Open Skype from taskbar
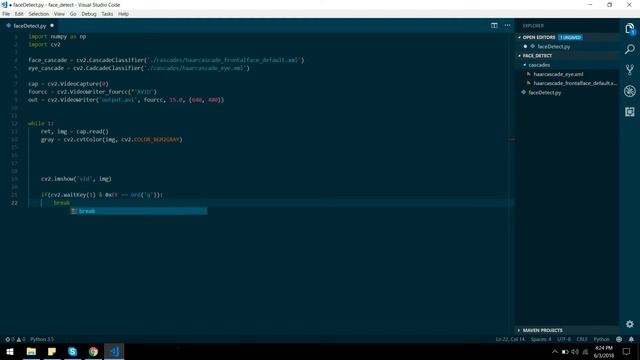This screenshot has height=360, width=640. coord(73,351)
